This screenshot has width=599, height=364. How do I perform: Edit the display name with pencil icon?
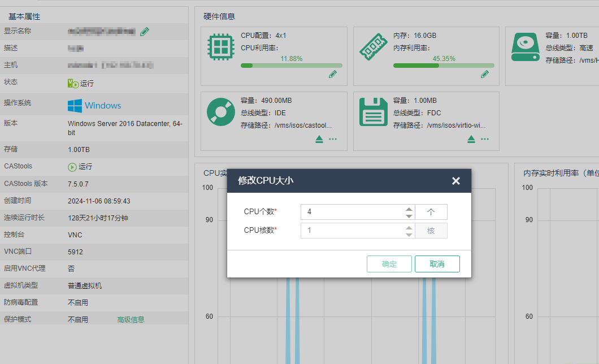pos(145,32)
